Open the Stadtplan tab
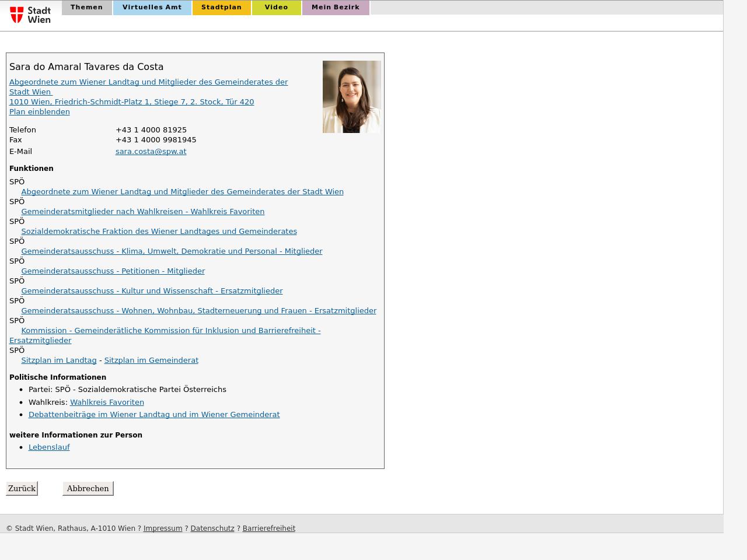 point(221,8)
